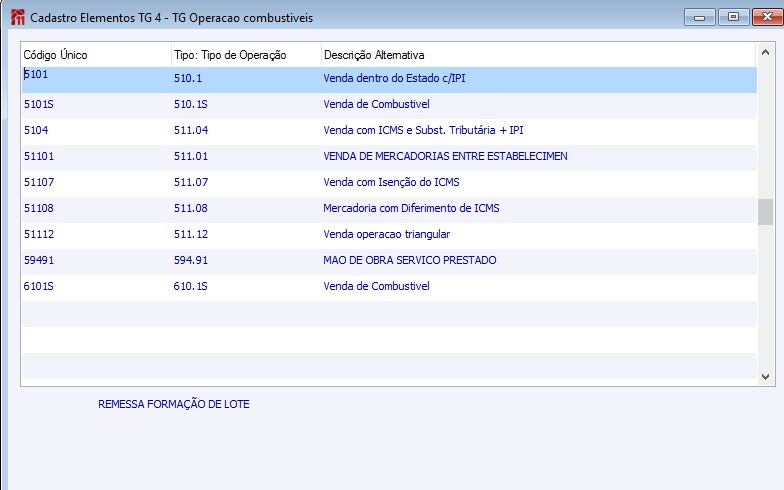Click type value 511.07
784x490 pixels.
191,182
